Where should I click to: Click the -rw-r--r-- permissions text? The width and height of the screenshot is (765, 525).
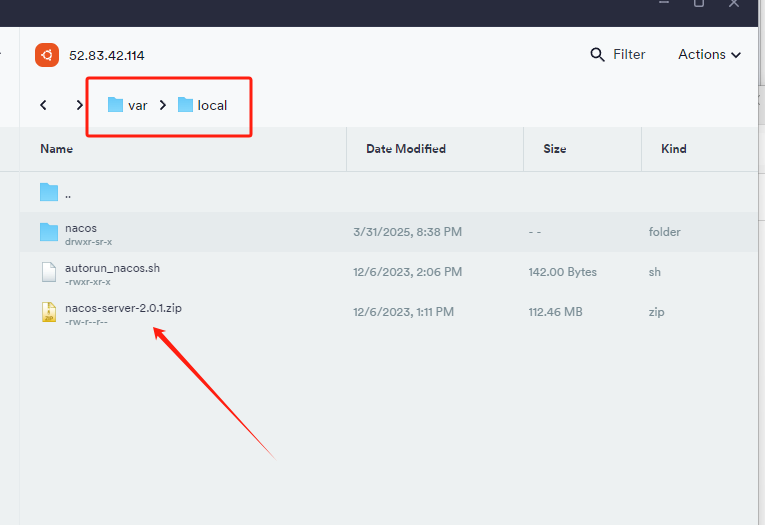86,322
